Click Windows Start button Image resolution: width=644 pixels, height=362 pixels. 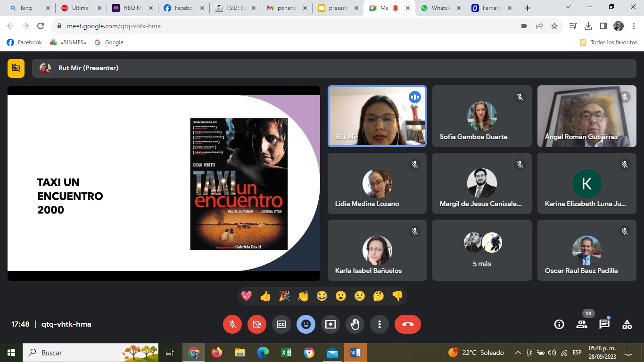point(11,353)
